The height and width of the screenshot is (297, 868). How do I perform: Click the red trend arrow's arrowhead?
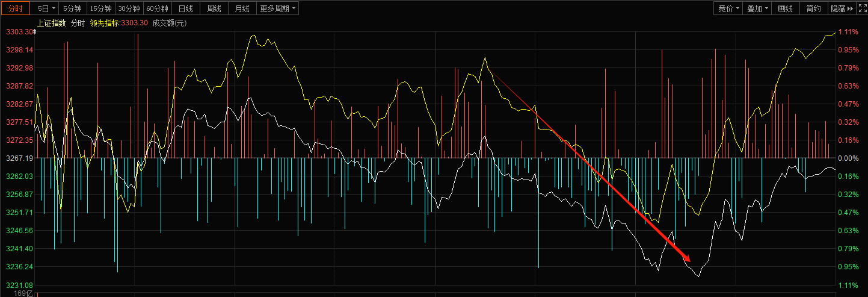tap(686, 258)
